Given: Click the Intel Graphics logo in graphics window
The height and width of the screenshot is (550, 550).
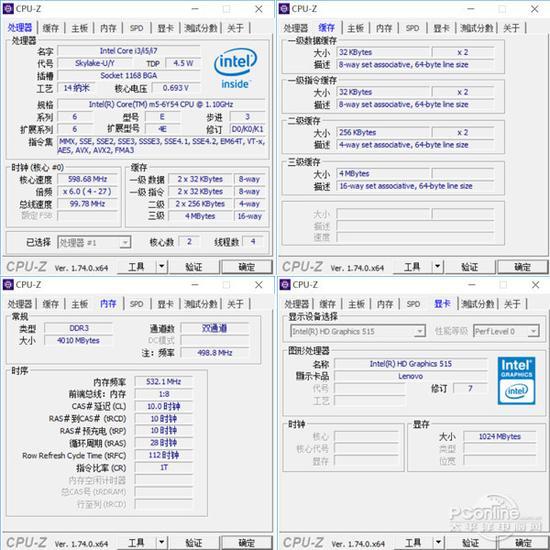Looking at the screenshot, I should (516, 381).
